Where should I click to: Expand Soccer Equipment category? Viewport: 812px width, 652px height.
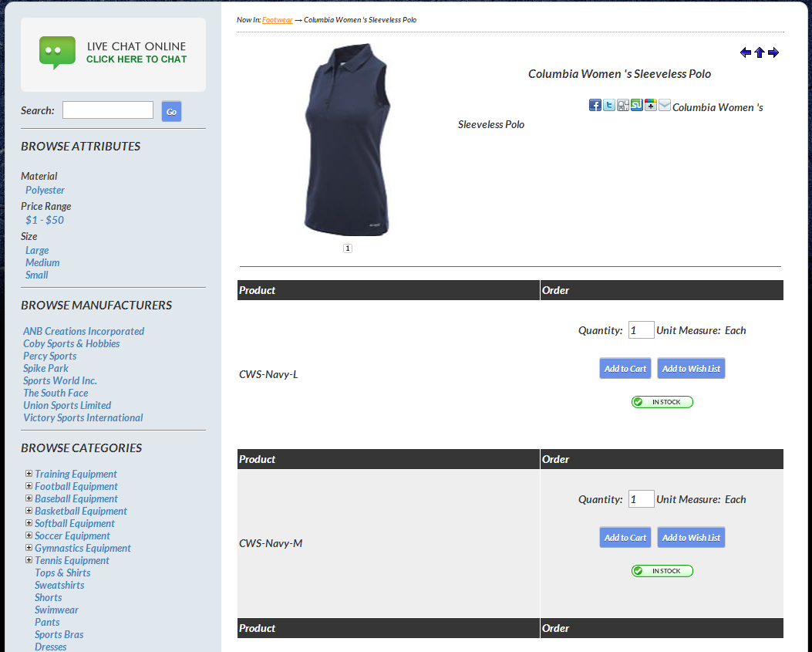[29, 535]
